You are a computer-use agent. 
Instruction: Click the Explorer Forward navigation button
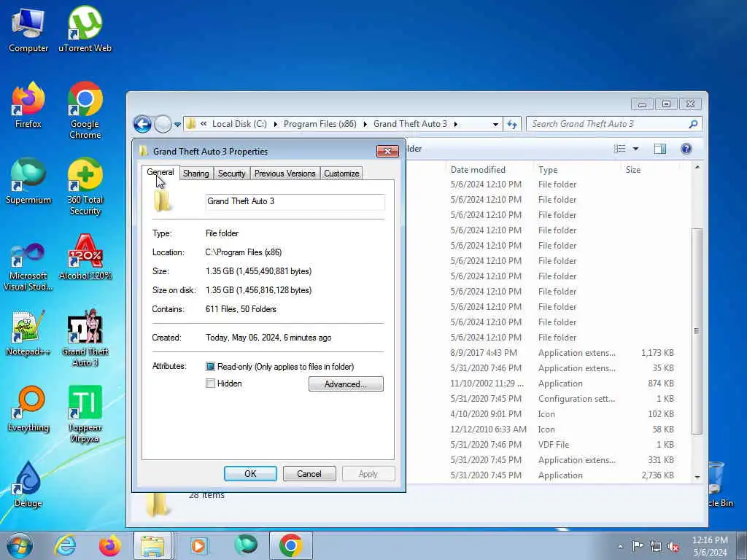[x=163, y=124]
